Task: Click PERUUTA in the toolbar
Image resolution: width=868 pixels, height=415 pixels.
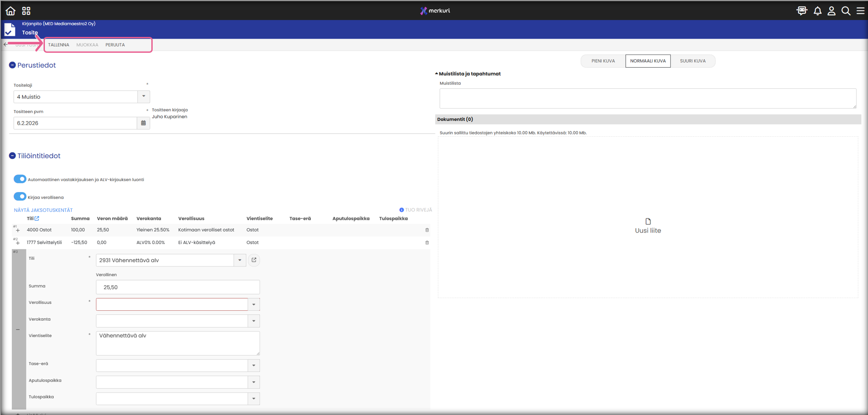Action: click(115, 45)
